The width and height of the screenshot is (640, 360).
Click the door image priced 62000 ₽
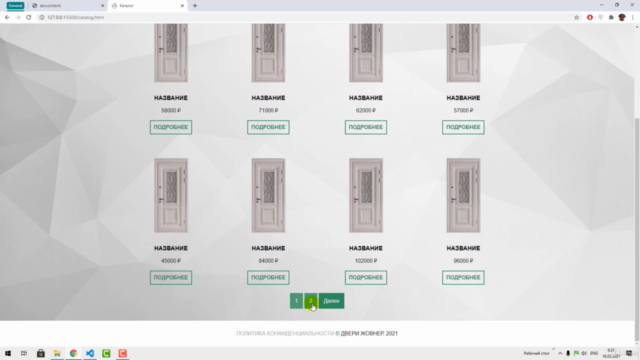[x=366, y=52]
